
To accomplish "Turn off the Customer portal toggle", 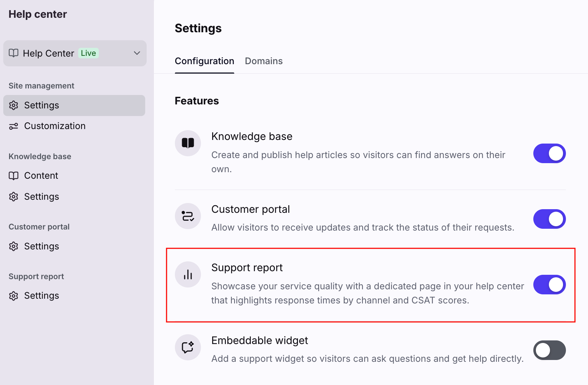I will point(549,219).
